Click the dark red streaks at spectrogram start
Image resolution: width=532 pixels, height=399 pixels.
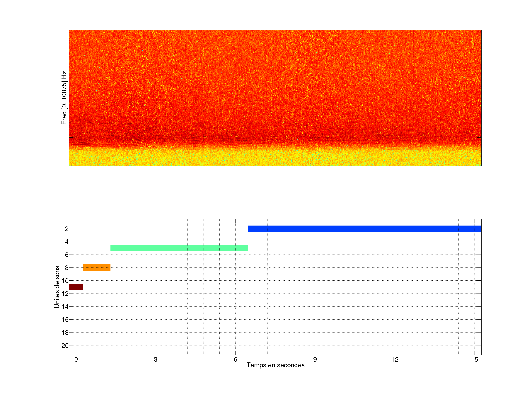(82, 144)
